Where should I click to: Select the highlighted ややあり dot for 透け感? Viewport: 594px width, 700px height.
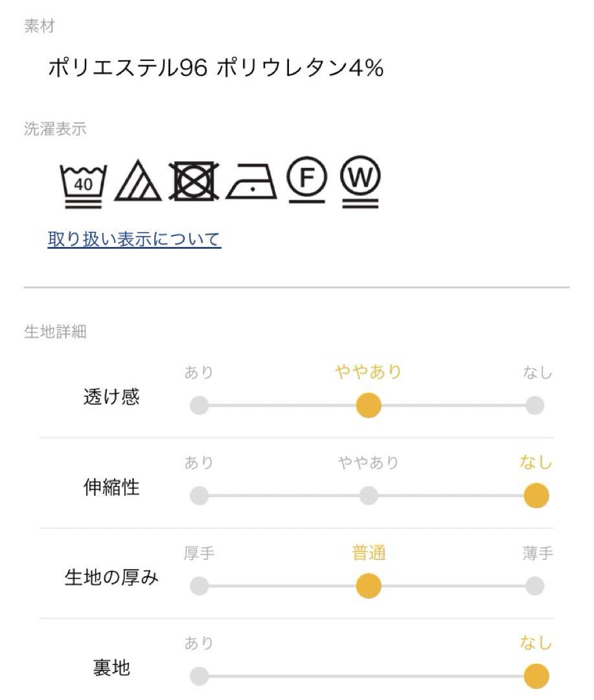pos(369,405)
